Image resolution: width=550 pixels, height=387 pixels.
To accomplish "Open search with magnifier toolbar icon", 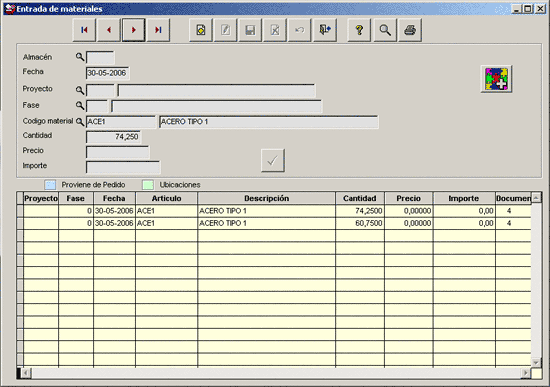I will [x=385, y=30].
